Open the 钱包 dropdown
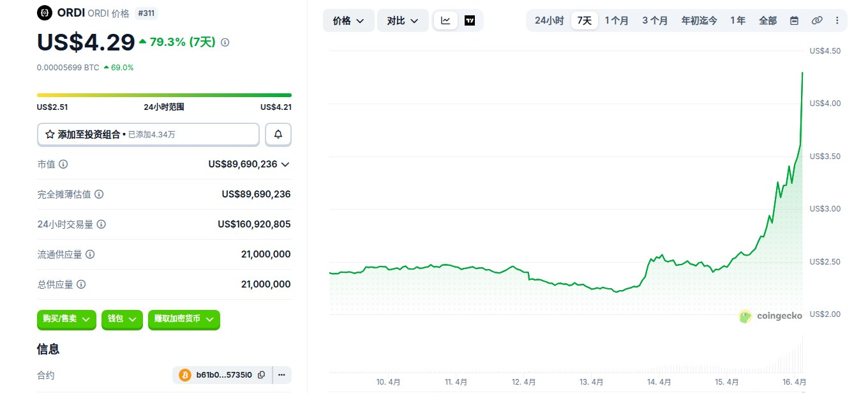868x393 pixels. click(x=122, y=319)
